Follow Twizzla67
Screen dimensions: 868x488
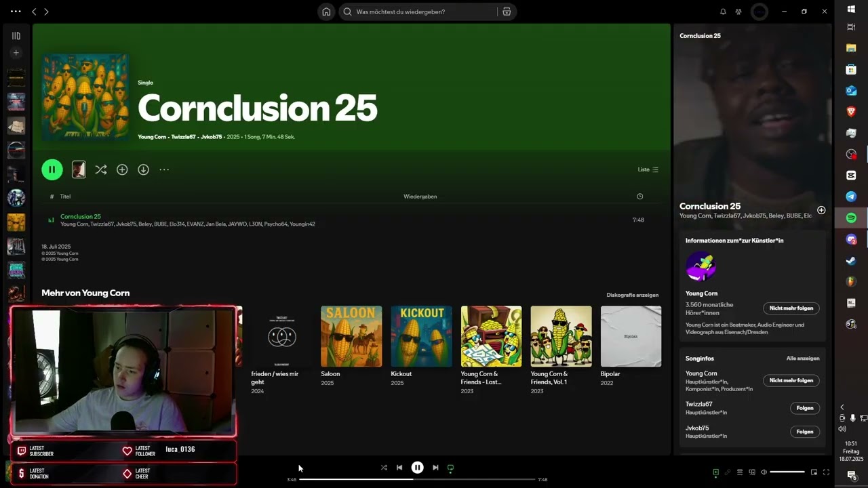[x=805, y=408]
